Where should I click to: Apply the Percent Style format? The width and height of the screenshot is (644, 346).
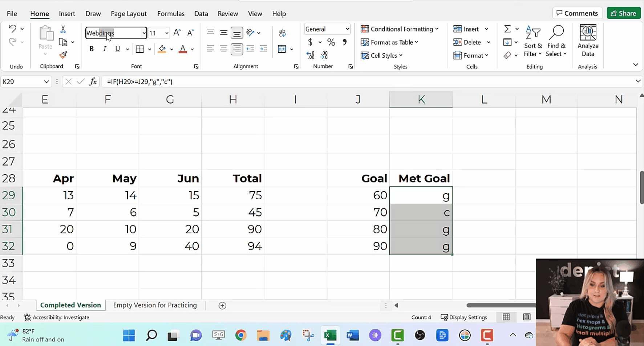pos(331,42)
